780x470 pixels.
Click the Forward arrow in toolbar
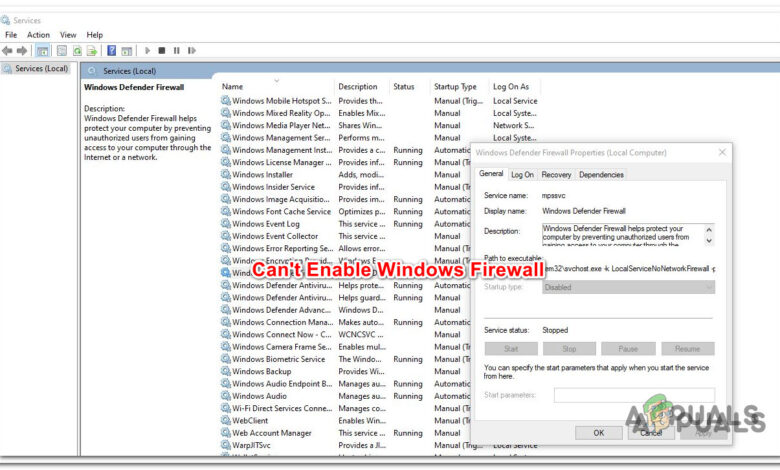(22, 51)
